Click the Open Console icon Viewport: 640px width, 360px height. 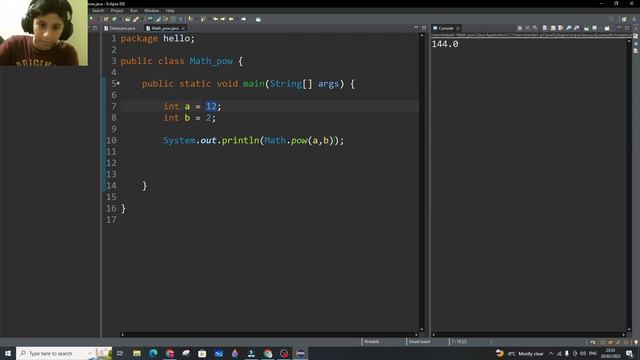point(607,28)
